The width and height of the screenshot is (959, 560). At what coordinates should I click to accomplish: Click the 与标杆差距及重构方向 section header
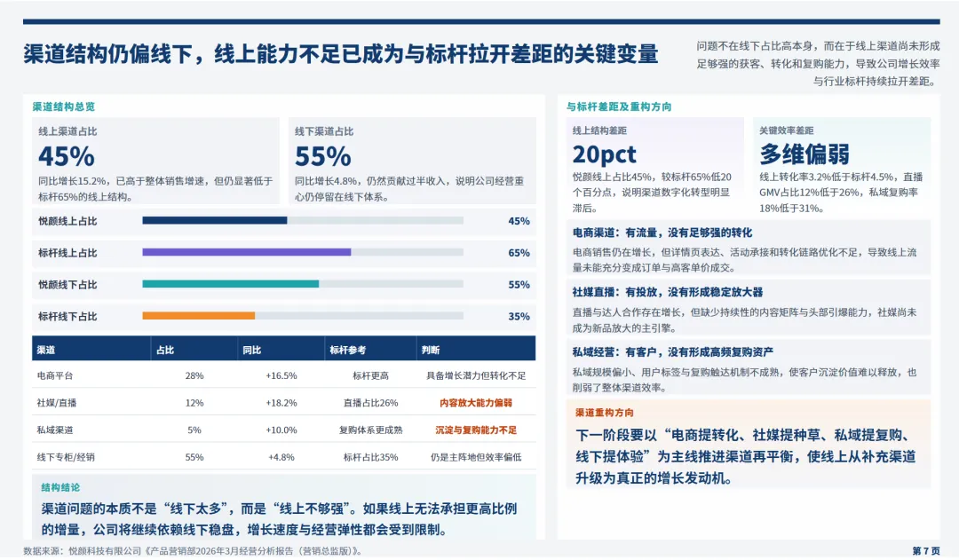(619, 106)
